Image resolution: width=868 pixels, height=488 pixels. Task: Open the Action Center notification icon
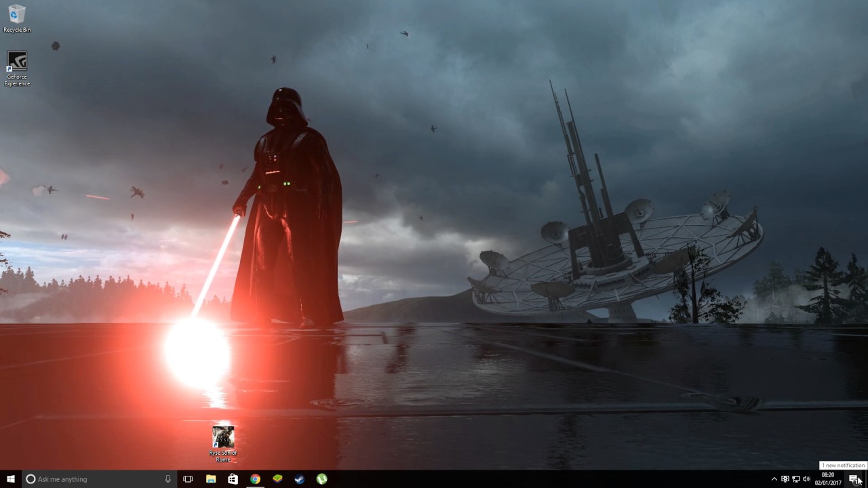pos(854,479)
